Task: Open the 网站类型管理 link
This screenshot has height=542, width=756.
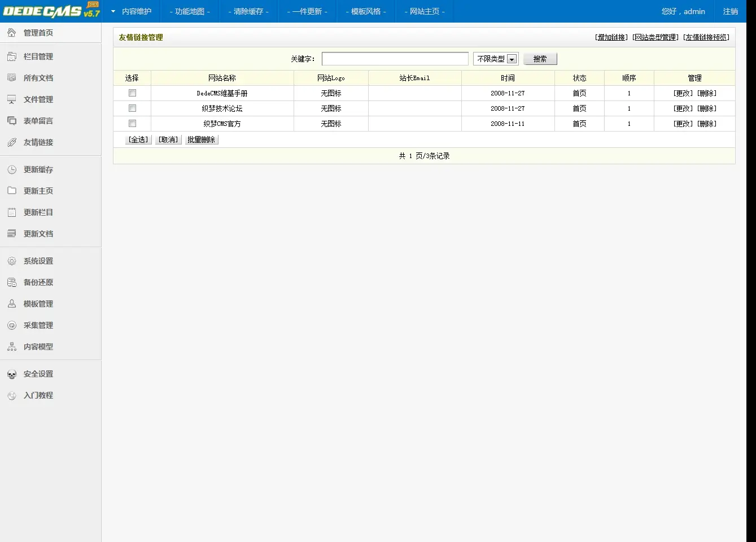Action: (x=656, y=37)
